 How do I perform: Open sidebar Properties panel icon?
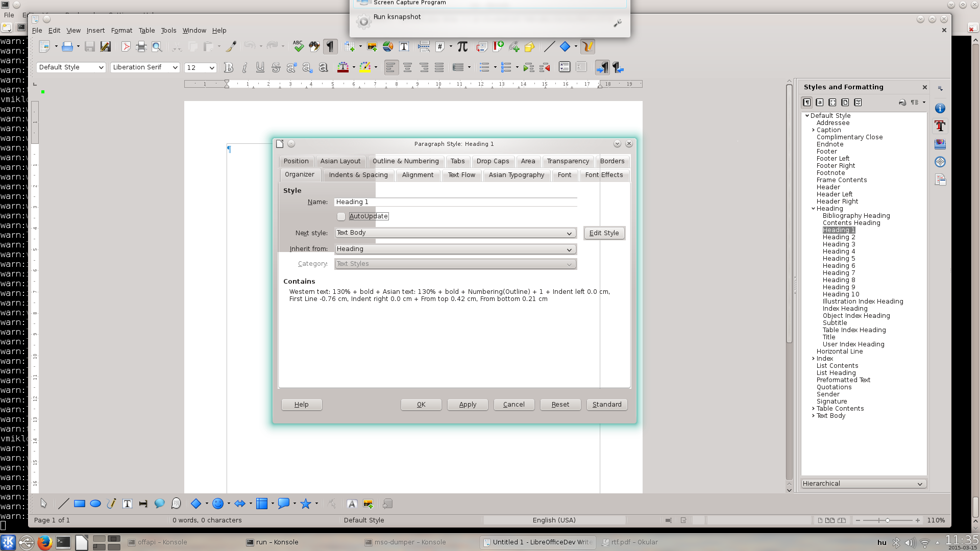(x=940, y=109)
